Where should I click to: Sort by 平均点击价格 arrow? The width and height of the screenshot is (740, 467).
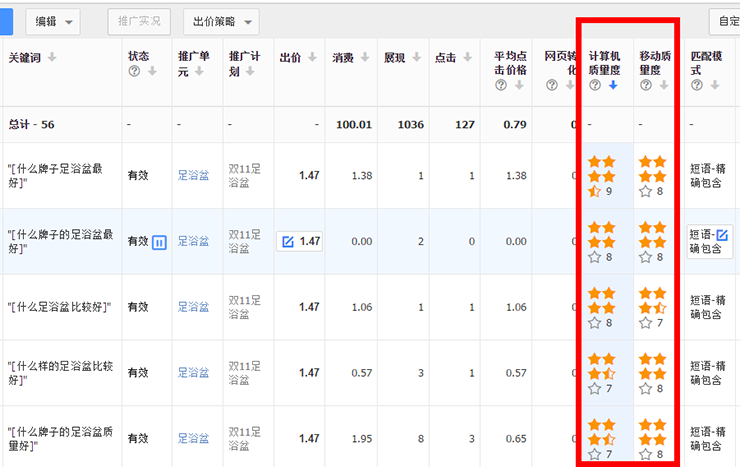pos(519,85)
